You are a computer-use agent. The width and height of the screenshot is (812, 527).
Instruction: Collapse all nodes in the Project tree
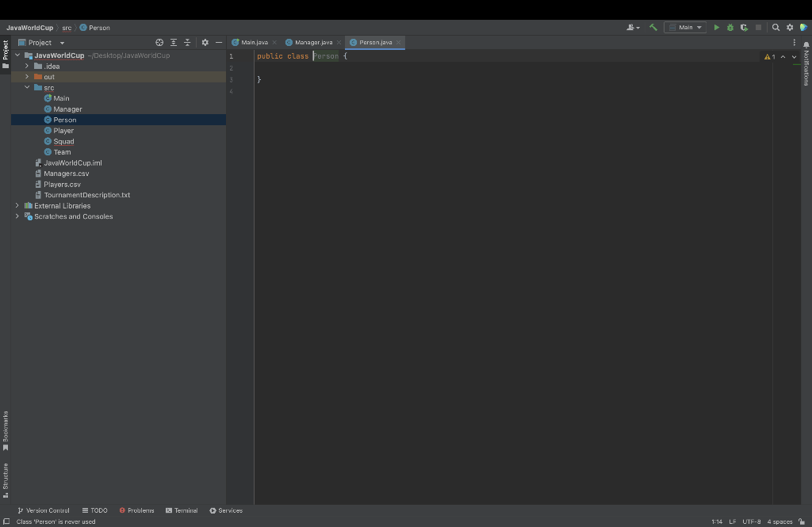[x=187, y=42]
